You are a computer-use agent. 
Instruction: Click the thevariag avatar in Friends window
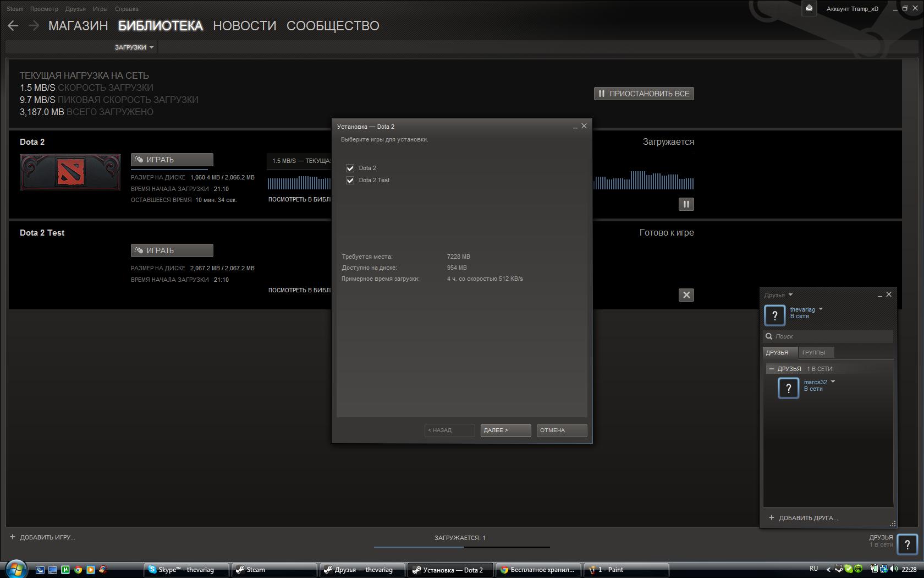click(775, 315)
